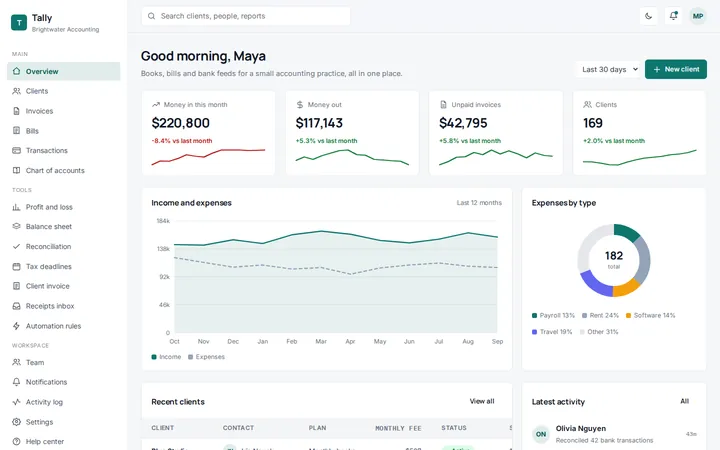Screen dimensions: 720x450
Task: Open Help center link
Action: tap(64, 441)
